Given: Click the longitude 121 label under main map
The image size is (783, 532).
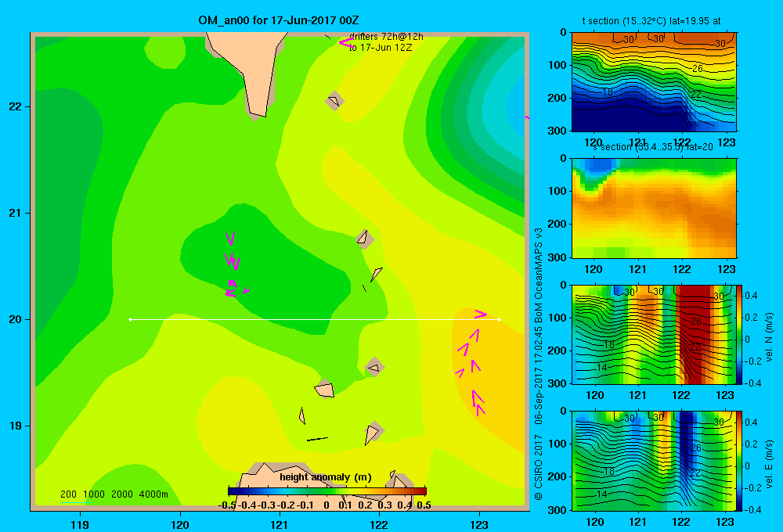Looking at the screenshot, I should [280, 524].
